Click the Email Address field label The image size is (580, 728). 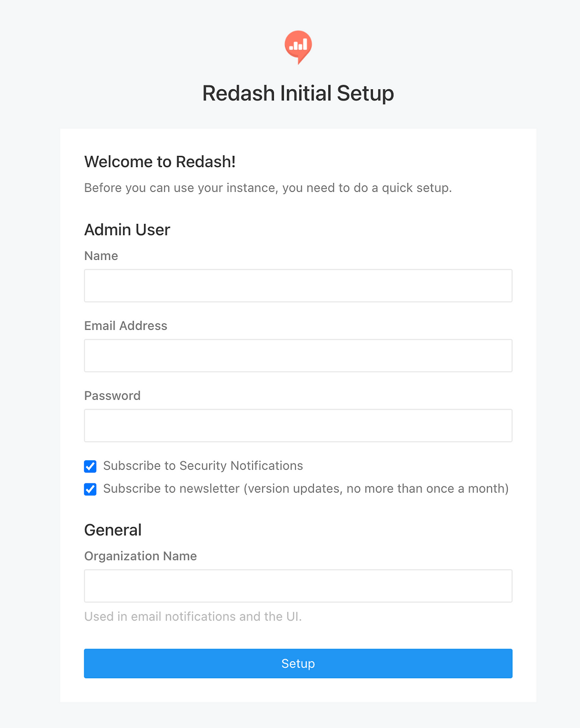coord(126,326)
